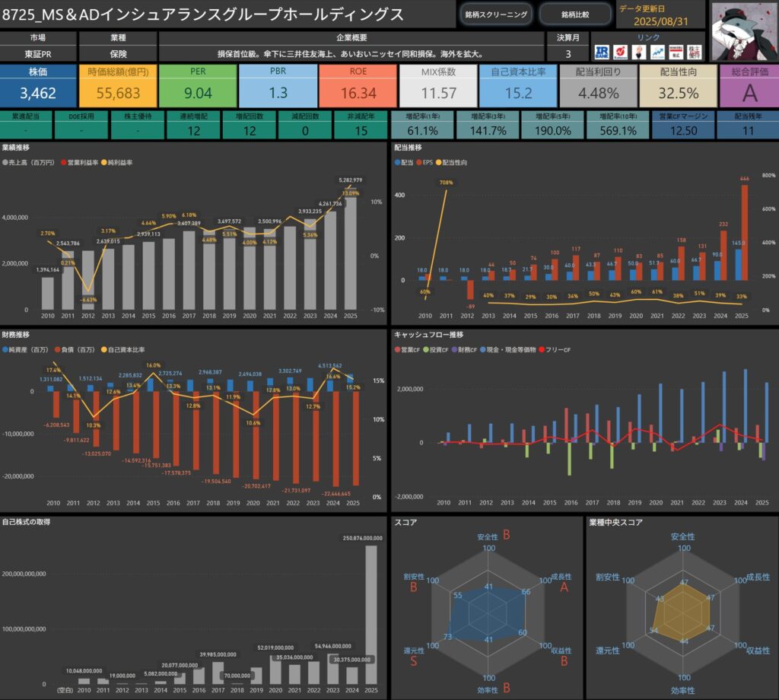Click the 業種 cell showing 保険
The image size is (779, 700).
[x=118, y=54]
